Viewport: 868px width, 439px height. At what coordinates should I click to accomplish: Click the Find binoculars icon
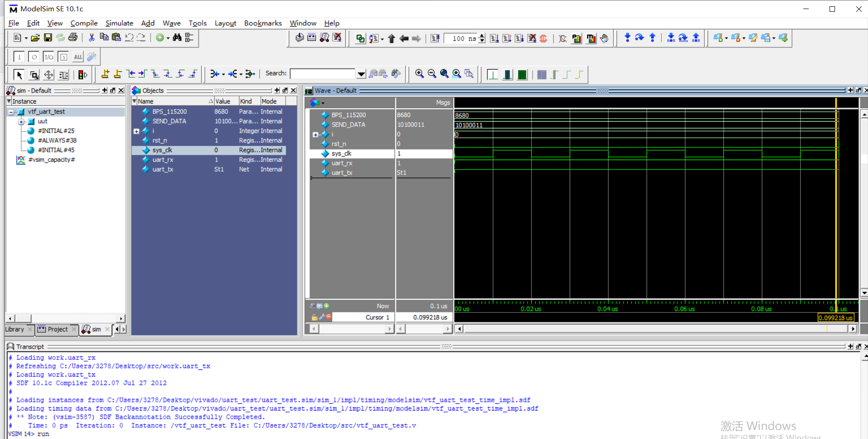177,38
